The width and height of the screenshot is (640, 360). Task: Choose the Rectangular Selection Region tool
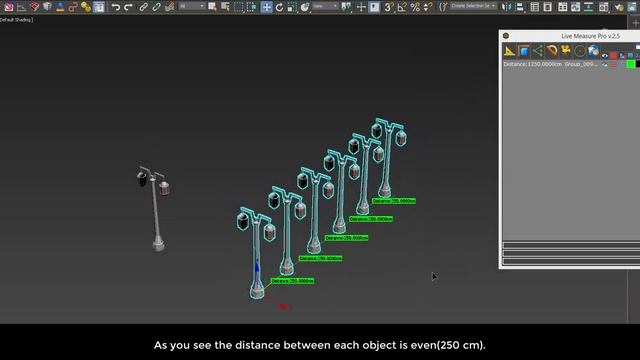point(238,7)
